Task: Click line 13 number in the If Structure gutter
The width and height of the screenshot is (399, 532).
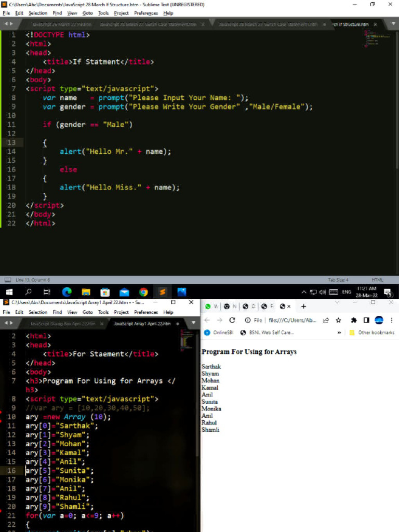Action: click(11, 142)
